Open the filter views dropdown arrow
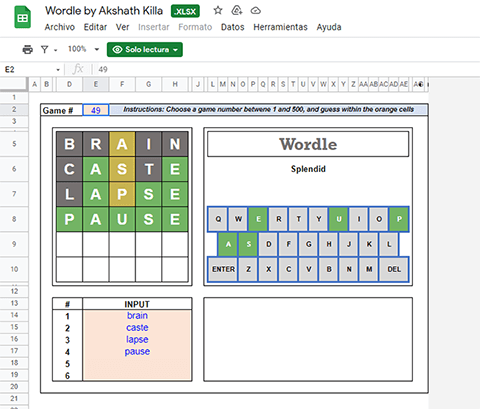The height and width of the screenshot is (409, 480). pos(56,50)
